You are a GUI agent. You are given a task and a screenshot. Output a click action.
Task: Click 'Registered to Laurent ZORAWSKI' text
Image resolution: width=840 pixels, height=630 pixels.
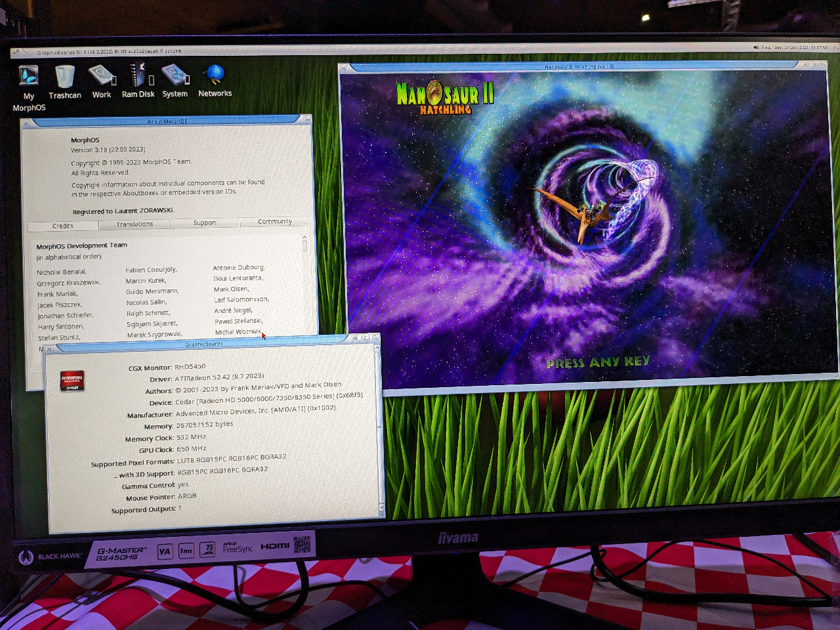[x=123, y=211]
